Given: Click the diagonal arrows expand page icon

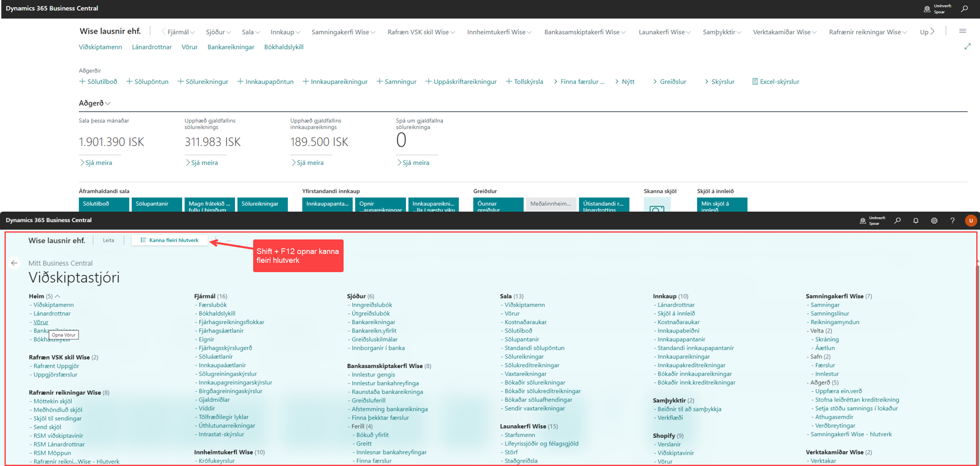Looking at the screenshot, I should coord(967,47).
